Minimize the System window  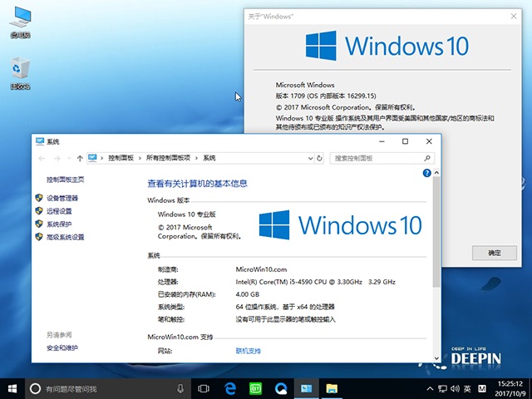pyautogui.click(x=382, y=141)
